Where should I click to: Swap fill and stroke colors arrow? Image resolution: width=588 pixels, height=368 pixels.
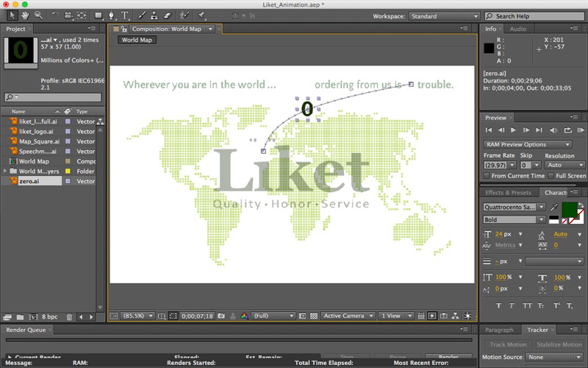[581, 205]
